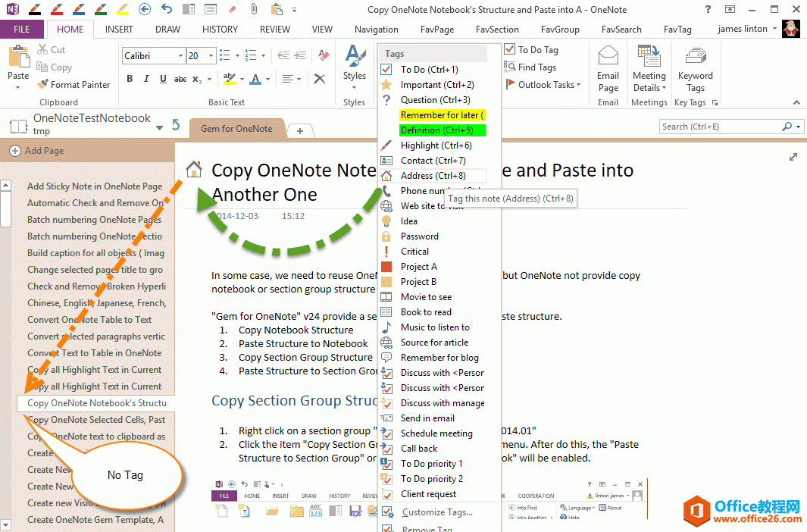Image resolution: width=807 pixels, height=532 pixels.
Task: Select the blue pen in quick access toolbar
Action: (79, 9)
